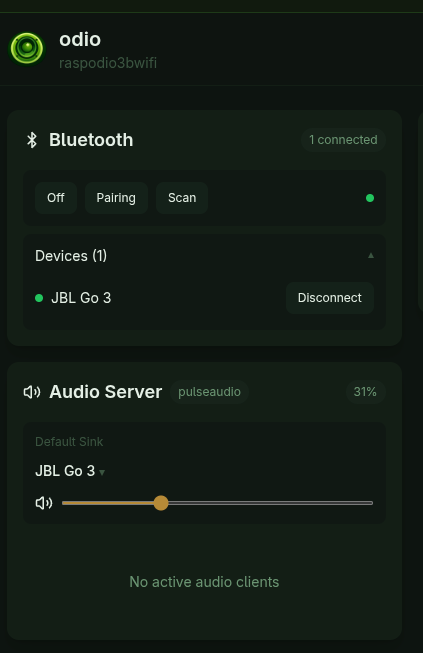Click the volume slider handle
The height and width of the screenshot is (653, 423).
click(x=161, y=503)
